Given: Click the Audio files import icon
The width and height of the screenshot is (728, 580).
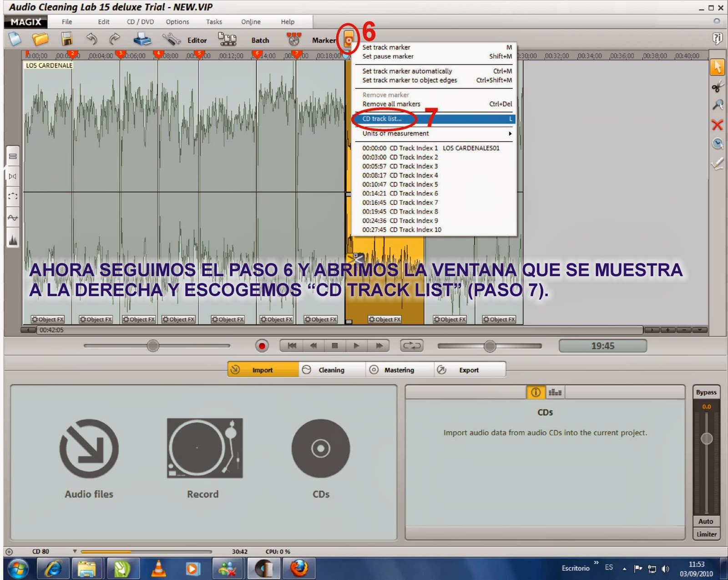Looking at the screenshot, I should tap(89, 448).
